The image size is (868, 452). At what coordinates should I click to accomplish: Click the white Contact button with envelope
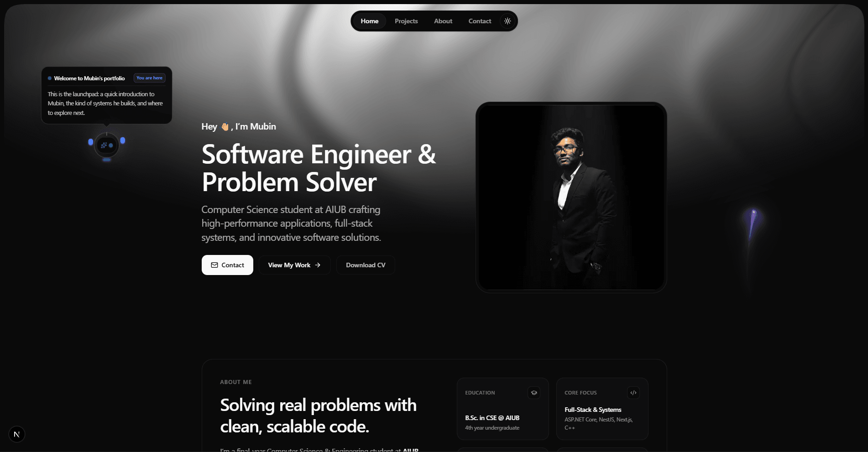click(x=227, y=265)
